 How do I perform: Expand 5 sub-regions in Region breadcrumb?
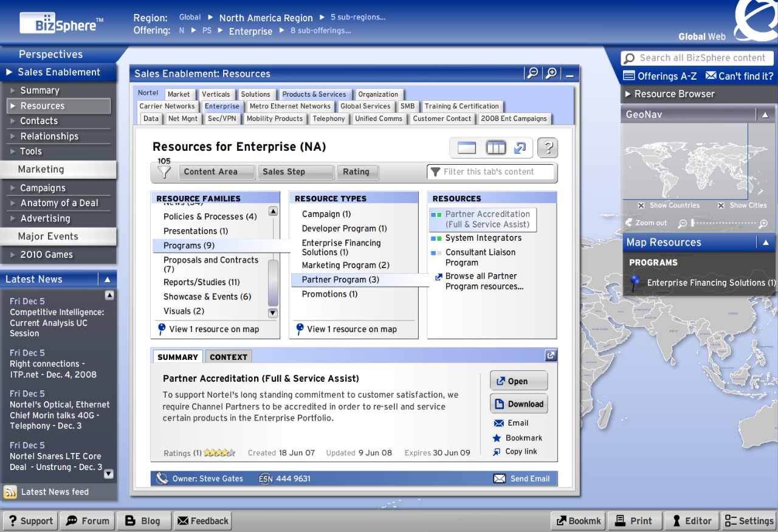click(x=358, y=18)
